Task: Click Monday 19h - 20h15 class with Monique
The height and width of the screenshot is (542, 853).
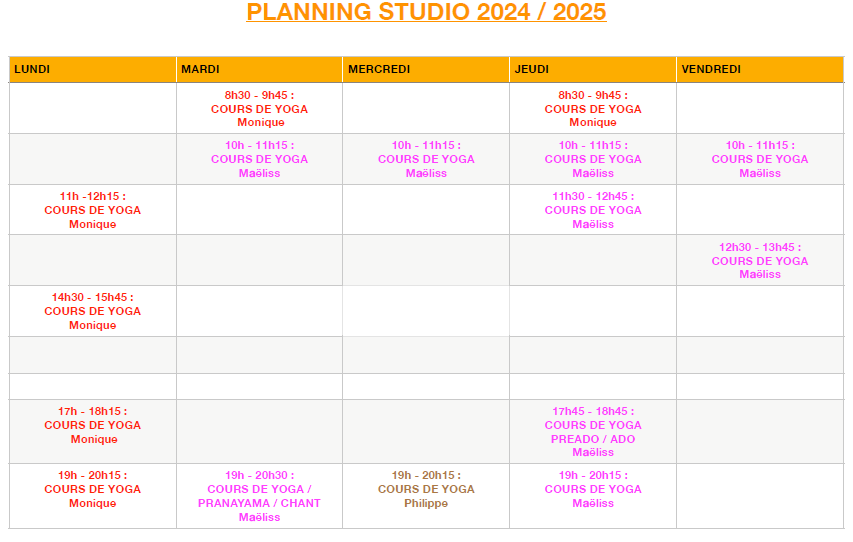Action: pos(92,489)
